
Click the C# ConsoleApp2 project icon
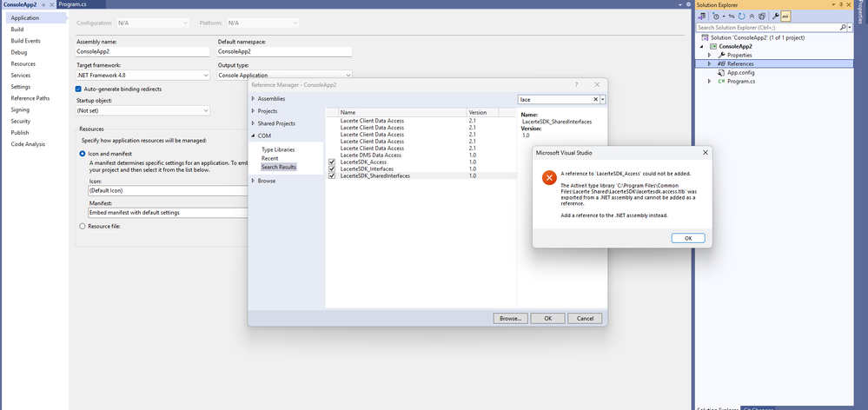[713, 47]
